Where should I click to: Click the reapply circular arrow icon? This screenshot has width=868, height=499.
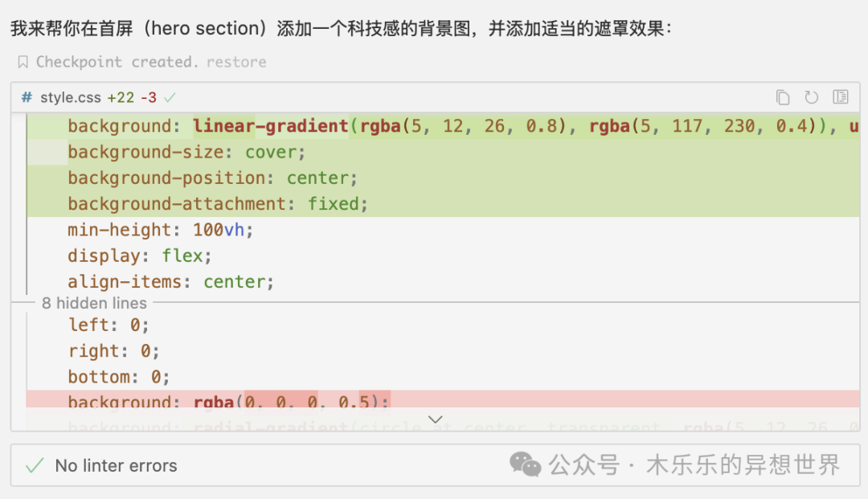(812, 97)
